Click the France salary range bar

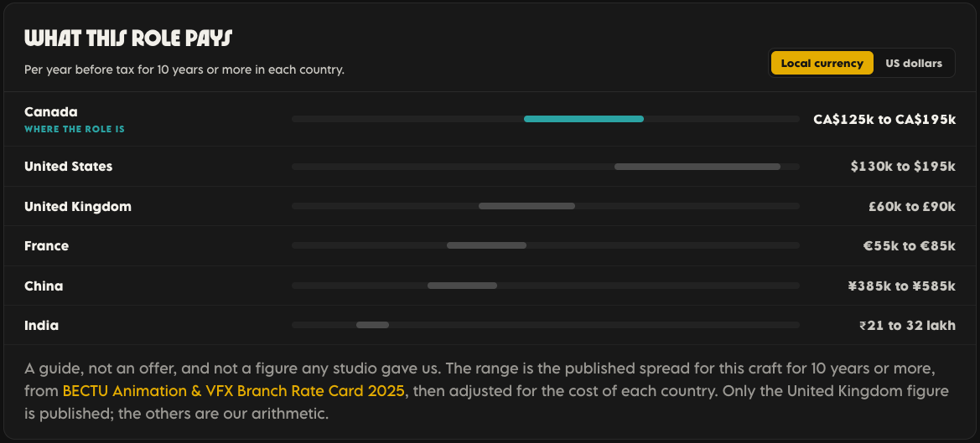point(486,245)
